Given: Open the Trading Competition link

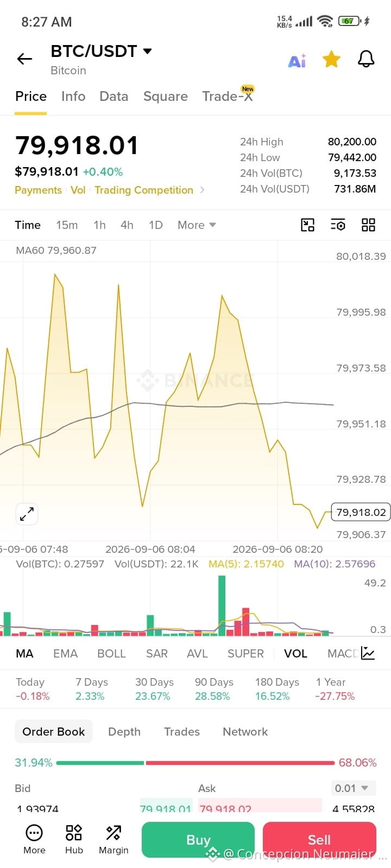Looking at the screenshot, I should [144, 190].
